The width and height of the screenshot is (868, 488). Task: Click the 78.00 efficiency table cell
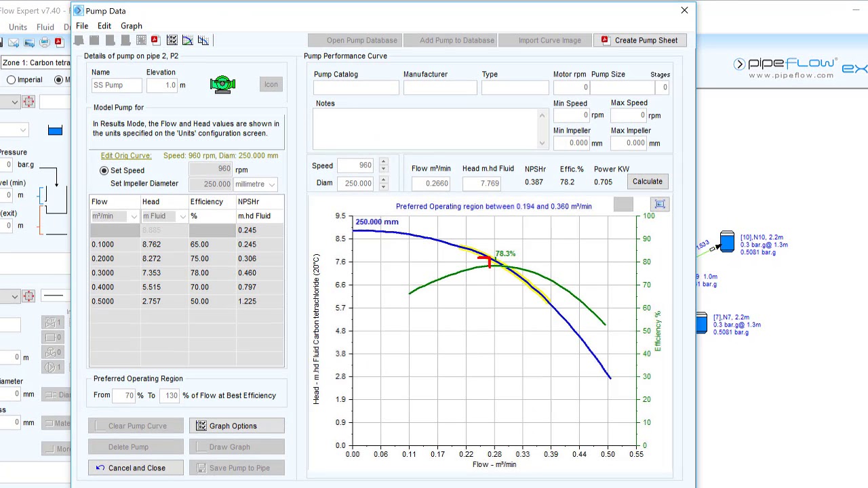[212, 273]
